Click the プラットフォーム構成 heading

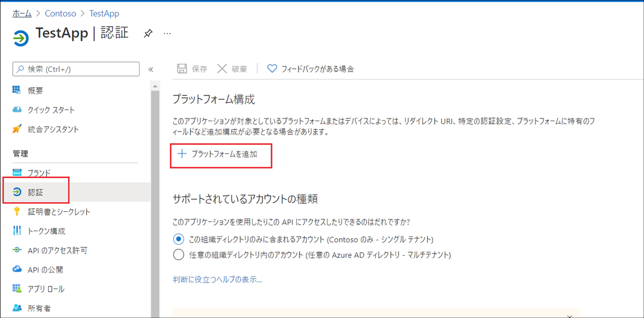pos(214,99)
